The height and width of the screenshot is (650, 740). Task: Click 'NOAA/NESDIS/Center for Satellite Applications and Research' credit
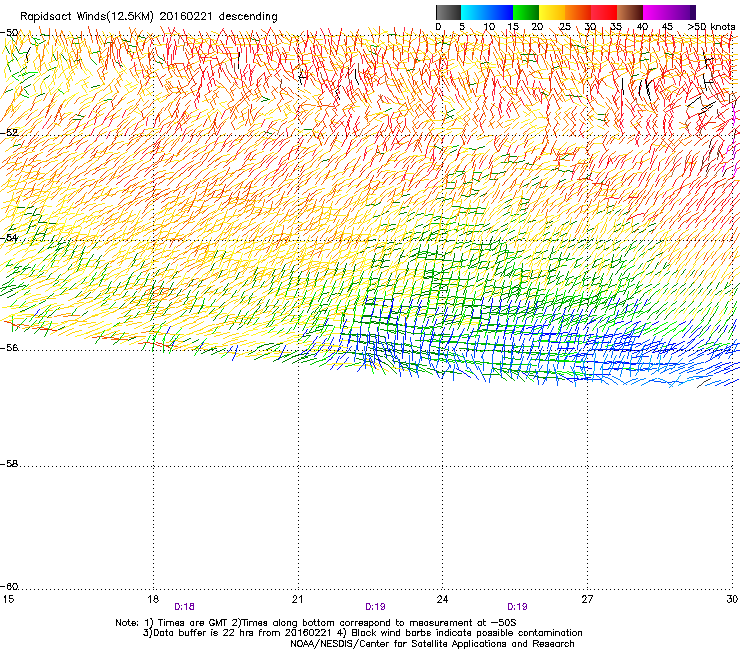tap(432, 644)
